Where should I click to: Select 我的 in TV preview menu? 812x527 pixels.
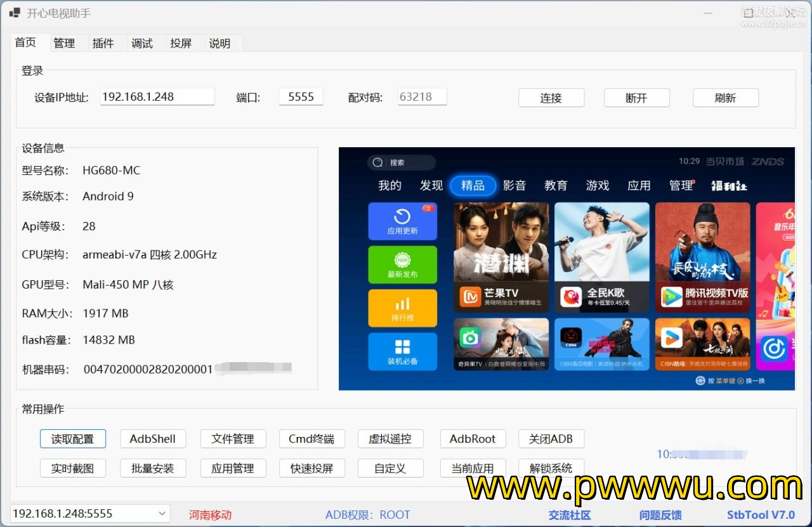click(390, 185)
